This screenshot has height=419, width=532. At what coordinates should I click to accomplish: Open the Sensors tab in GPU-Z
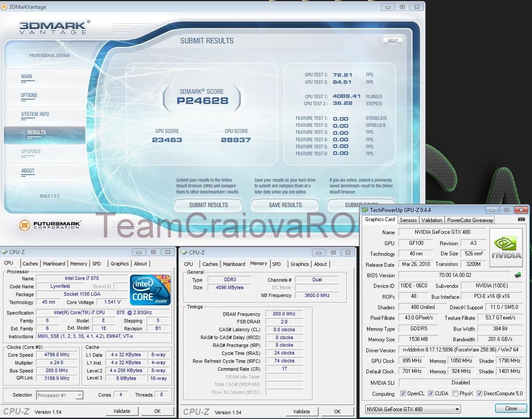click(x=408, y=220)
